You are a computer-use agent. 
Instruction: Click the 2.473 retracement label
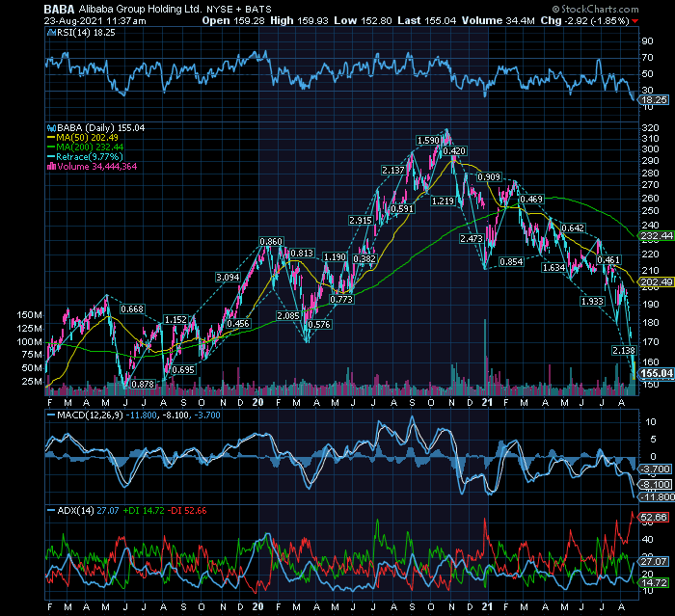[472, 238]
